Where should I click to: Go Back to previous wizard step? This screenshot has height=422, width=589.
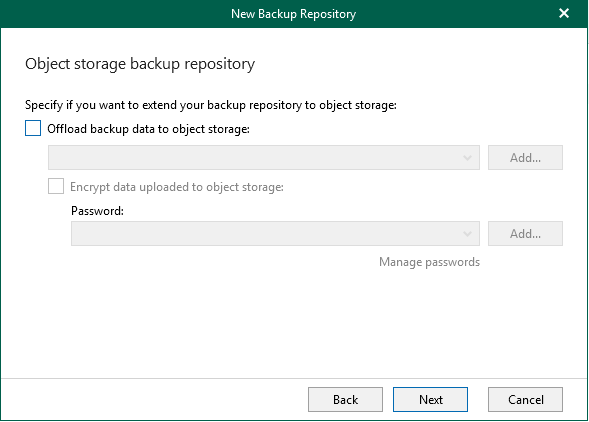click(345, 399)
